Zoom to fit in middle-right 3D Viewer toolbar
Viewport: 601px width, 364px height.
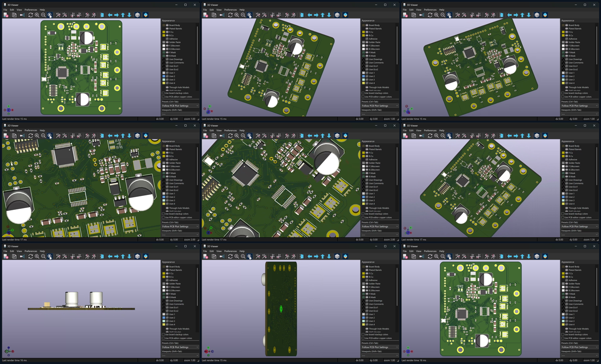point(449,136)
